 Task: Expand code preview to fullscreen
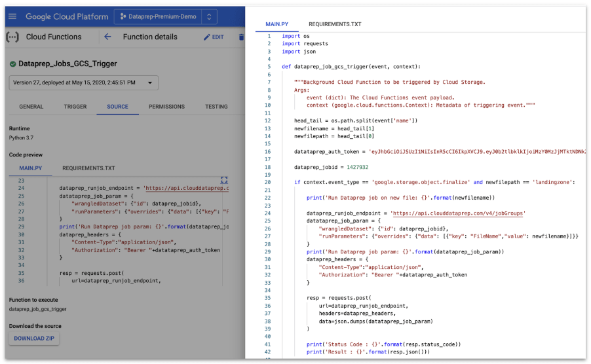coord(224,180)
